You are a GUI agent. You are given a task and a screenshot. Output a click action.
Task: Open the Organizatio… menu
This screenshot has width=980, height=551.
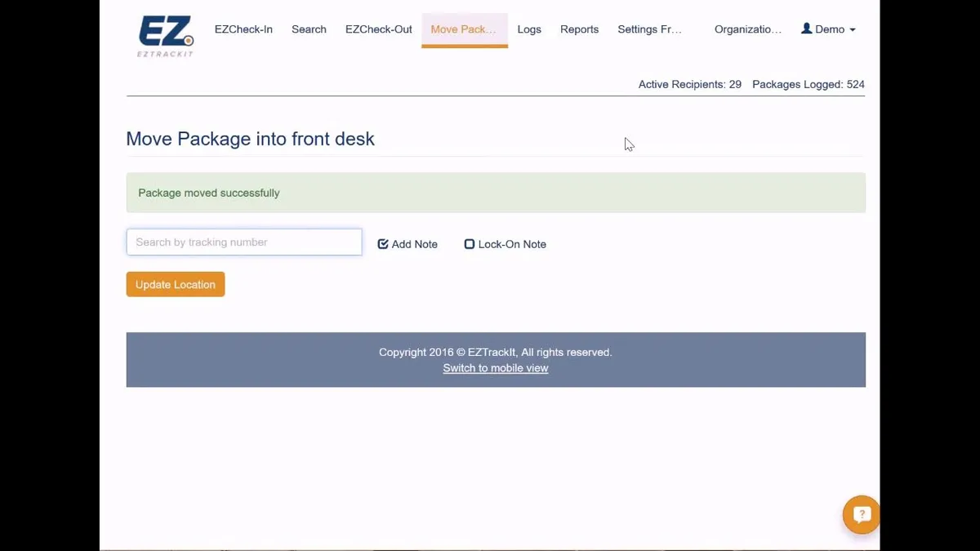(x=748, y=29)
